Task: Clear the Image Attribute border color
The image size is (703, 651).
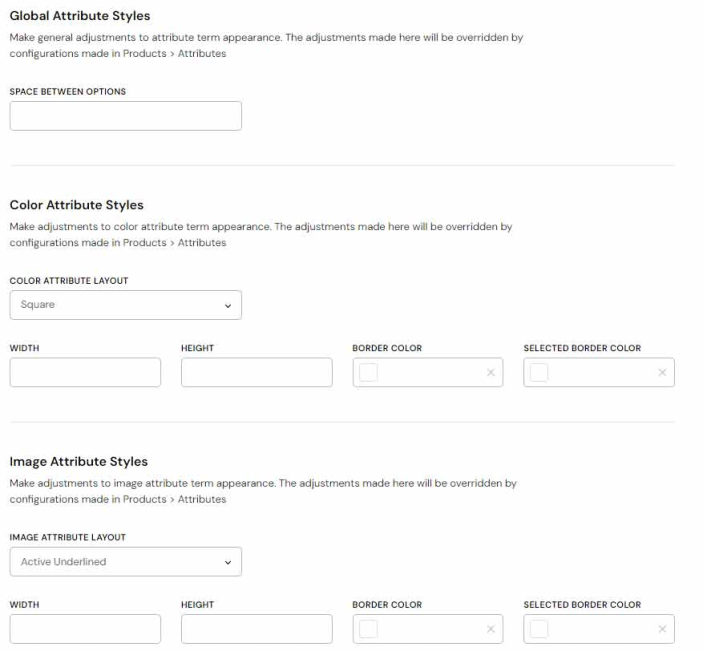Action: tap(490, 629)
